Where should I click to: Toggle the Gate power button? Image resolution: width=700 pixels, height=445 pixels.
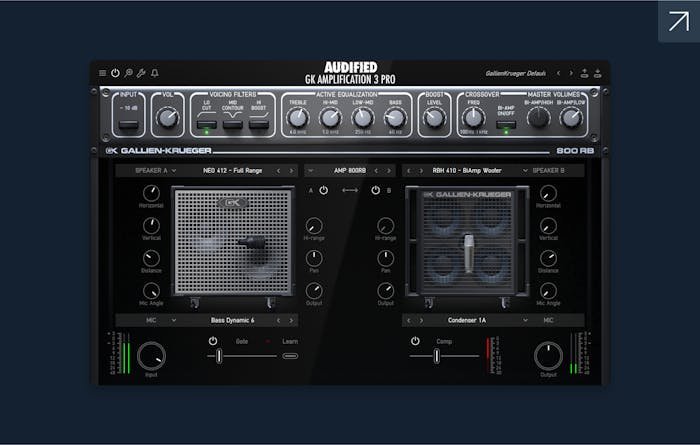pos(213,341)
